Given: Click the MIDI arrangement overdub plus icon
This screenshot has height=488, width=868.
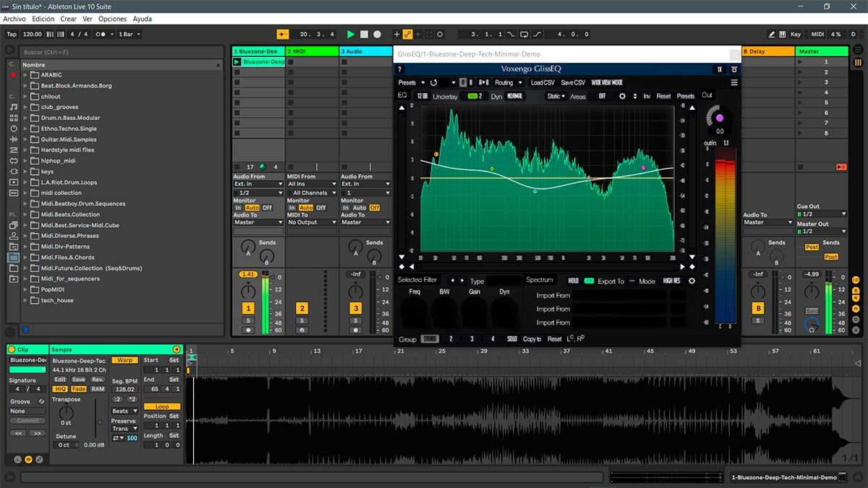Looking at the screenshot, I should [396, 34].
